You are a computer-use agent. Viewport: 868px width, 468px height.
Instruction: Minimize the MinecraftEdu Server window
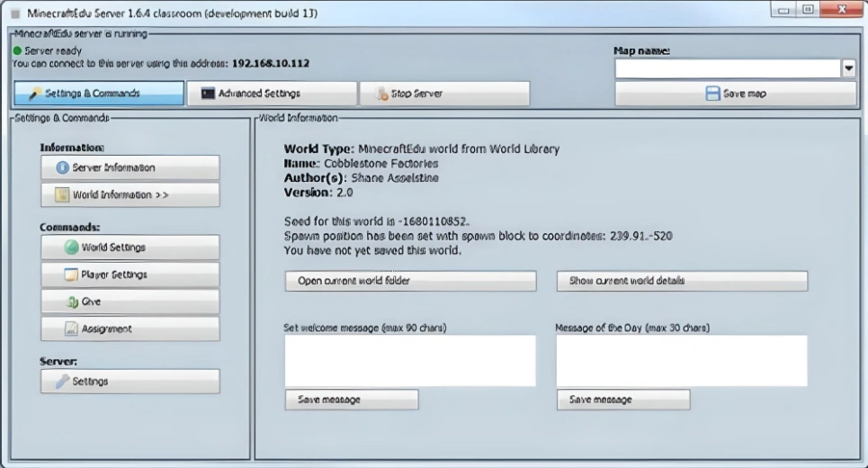click(x=783, y=9)
